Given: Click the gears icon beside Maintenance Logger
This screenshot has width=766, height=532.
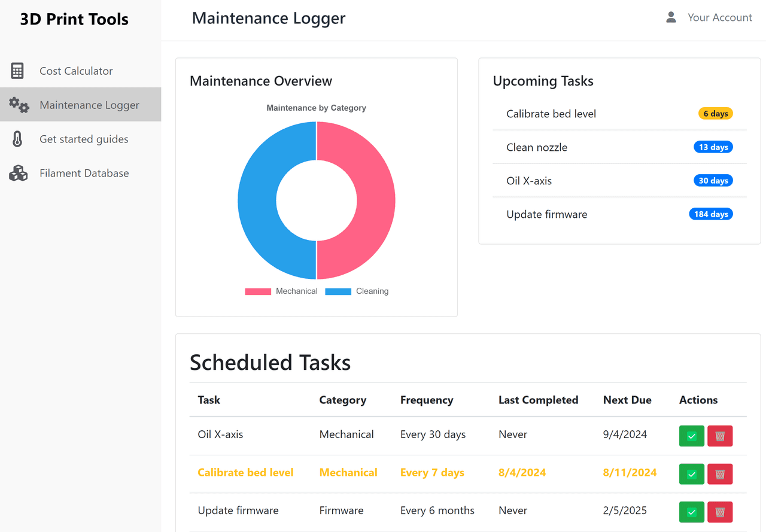Looking at the screenshot, I should tap(19, 105).
